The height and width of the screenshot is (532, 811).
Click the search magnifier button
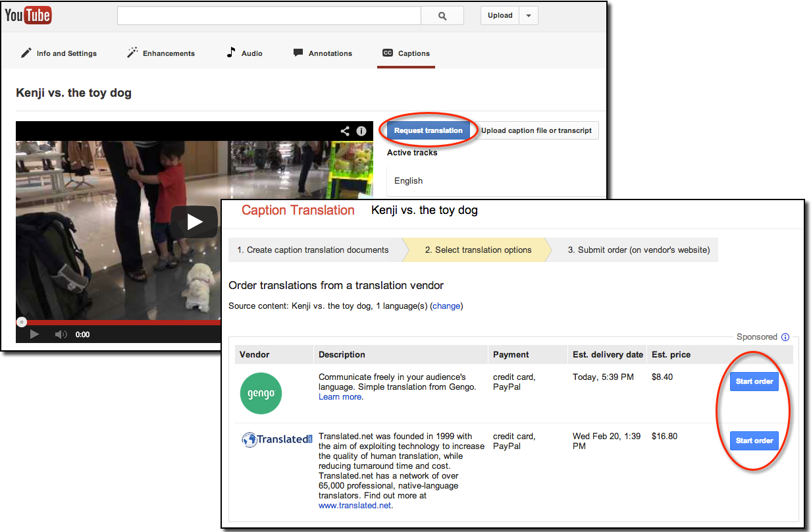[442, 16]
